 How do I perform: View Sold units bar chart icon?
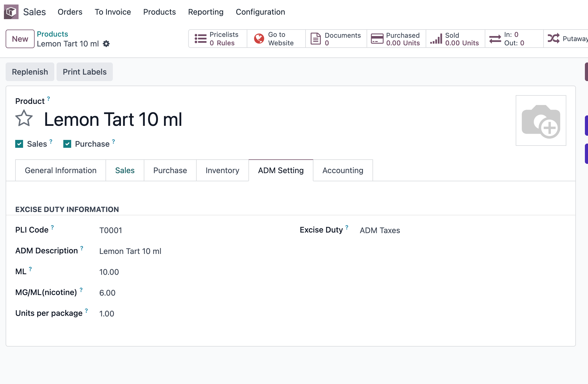(x=436, y=39)
